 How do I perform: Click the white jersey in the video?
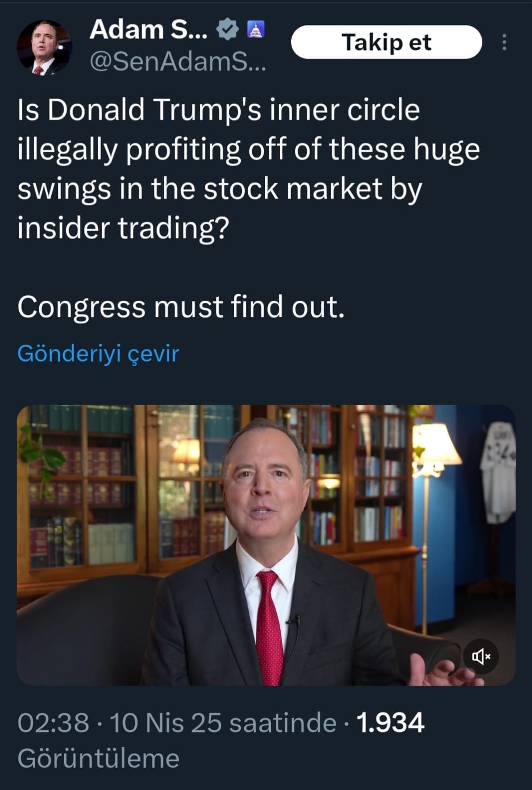coord(497,473)
